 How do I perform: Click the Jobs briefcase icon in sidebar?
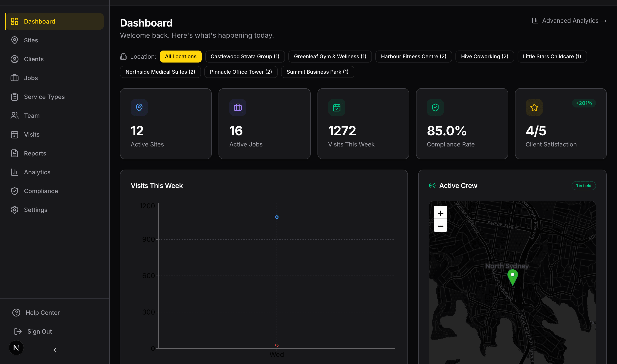[15, 78]
